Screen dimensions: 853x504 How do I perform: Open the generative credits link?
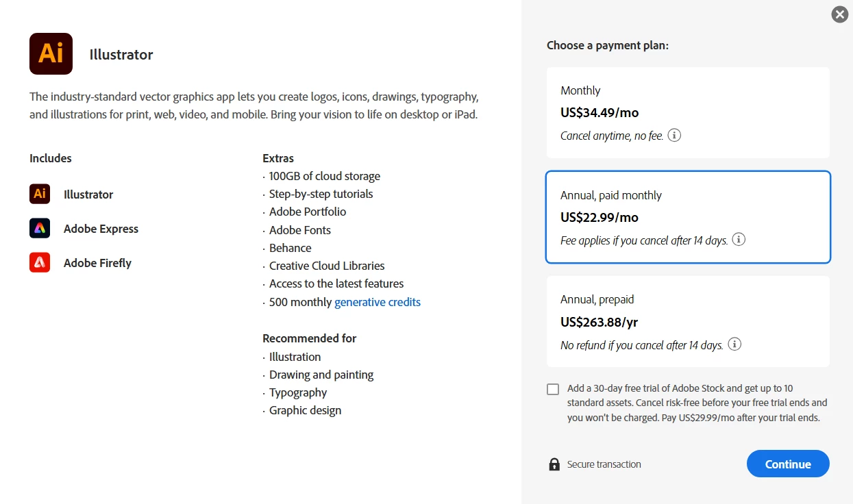tap(378, 302)
